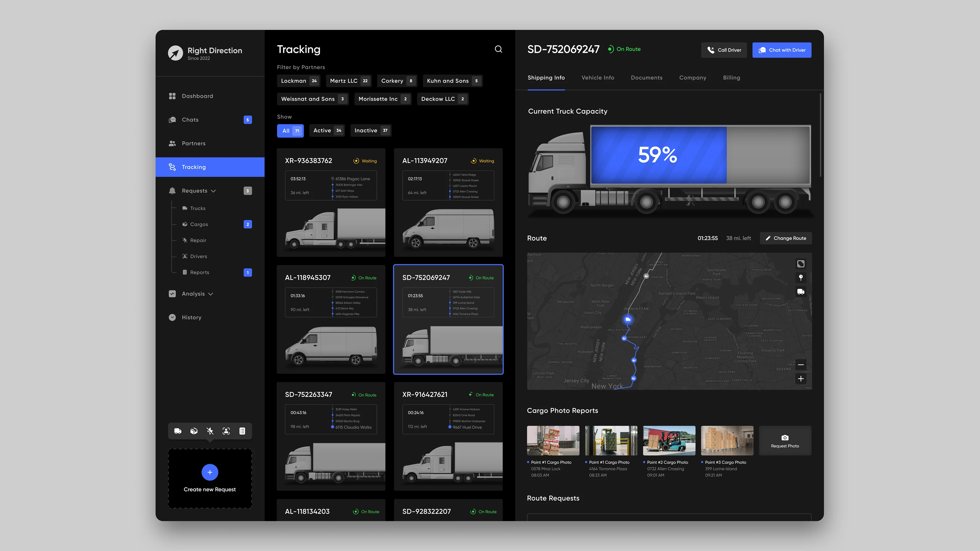Click the map location pin icon

(x=801, y=278)
